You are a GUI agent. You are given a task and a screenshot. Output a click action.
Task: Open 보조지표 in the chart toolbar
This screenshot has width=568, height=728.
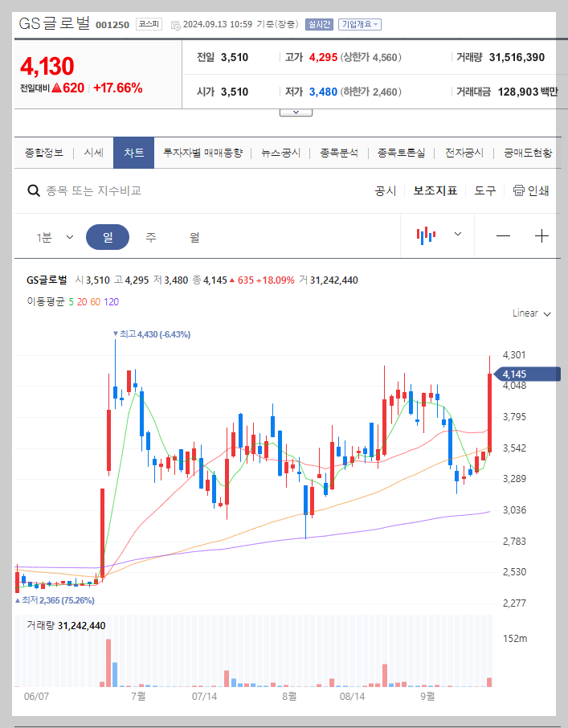435,191
